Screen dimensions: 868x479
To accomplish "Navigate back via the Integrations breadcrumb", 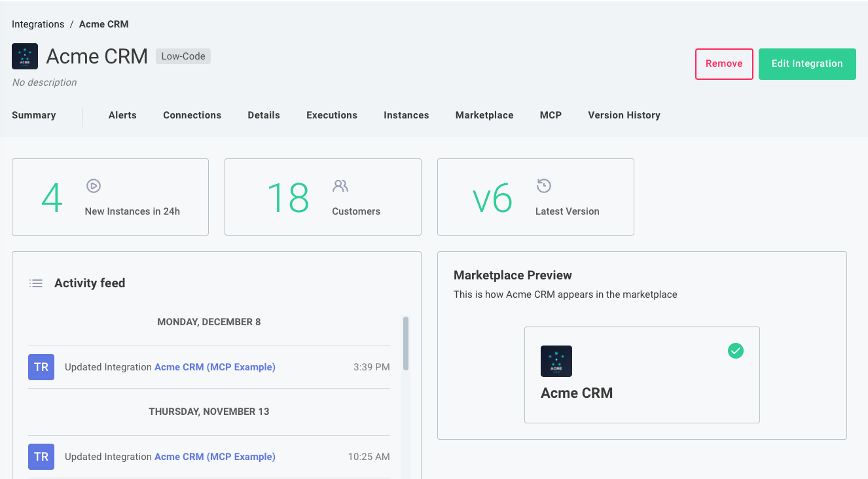I will click(37, 24).
